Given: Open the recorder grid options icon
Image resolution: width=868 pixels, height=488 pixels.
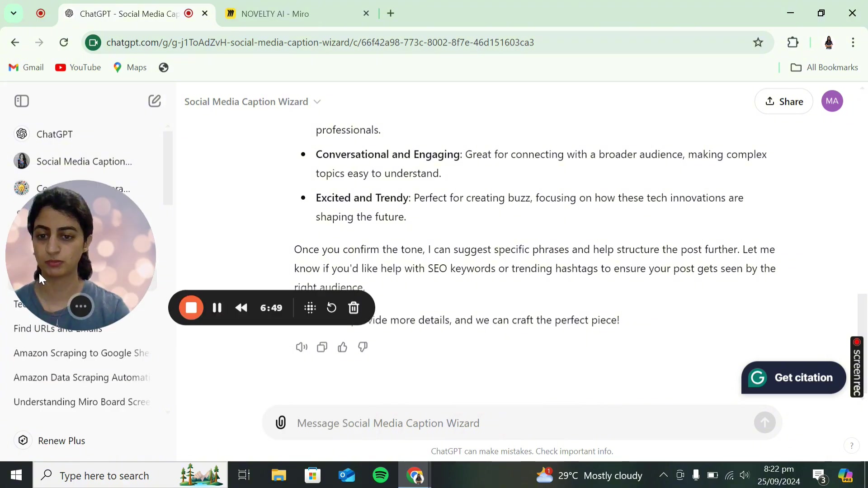Looking at the screenshot, I should click(310, 308).
